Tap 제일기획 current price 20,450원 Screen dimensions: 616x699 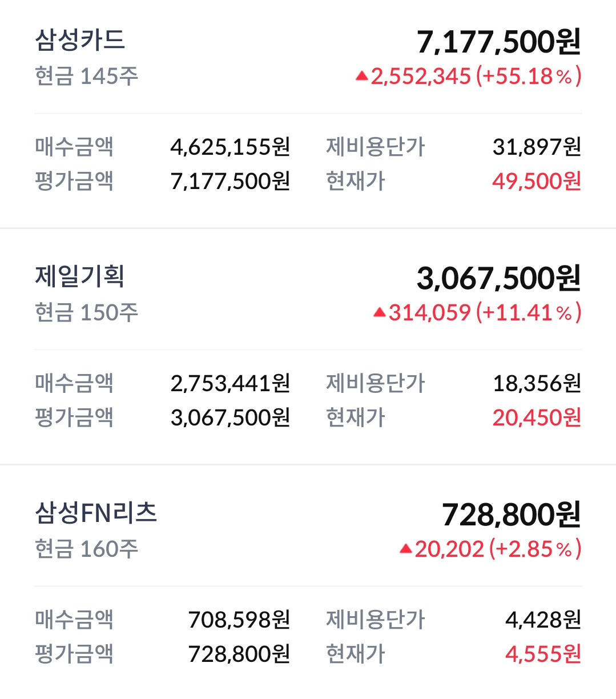[537, 417]
